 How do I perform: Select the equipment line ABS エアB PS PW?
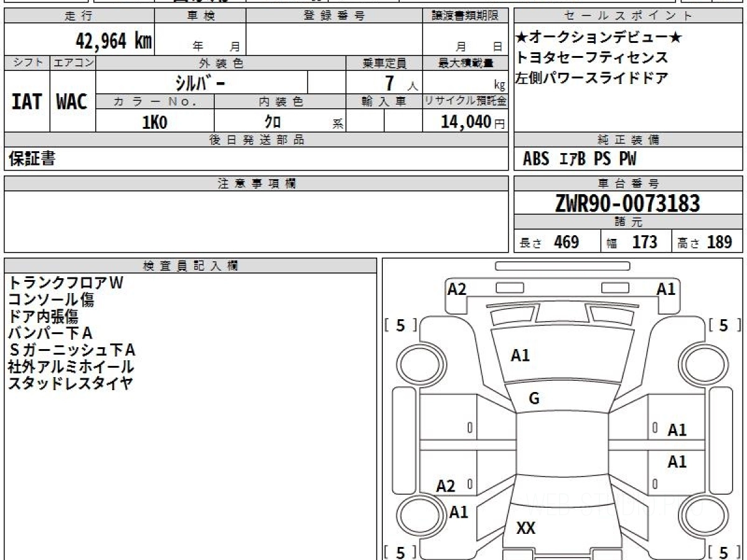click(580, 159)
